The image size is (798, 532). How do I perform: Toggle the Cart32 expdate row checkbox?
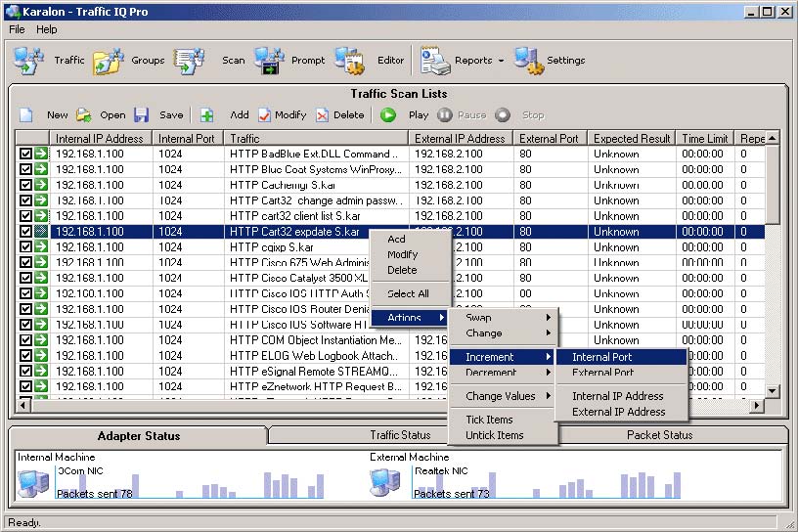pos(25,231)
